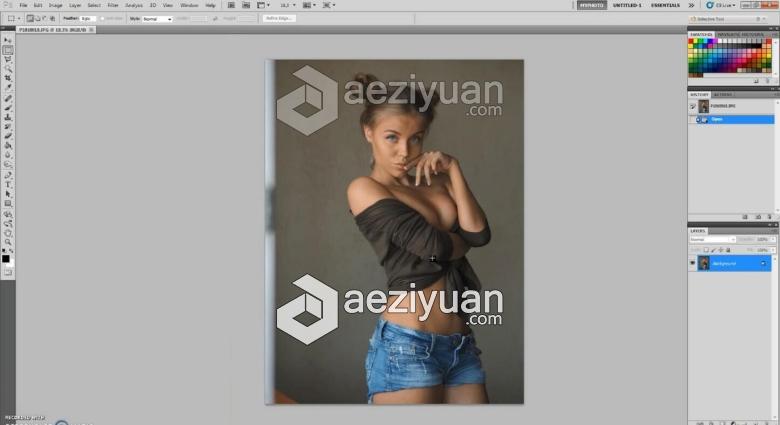This screenshot has height=425, width=780.
Task: Show more workspaces with double-arrow
Action: 691,5
